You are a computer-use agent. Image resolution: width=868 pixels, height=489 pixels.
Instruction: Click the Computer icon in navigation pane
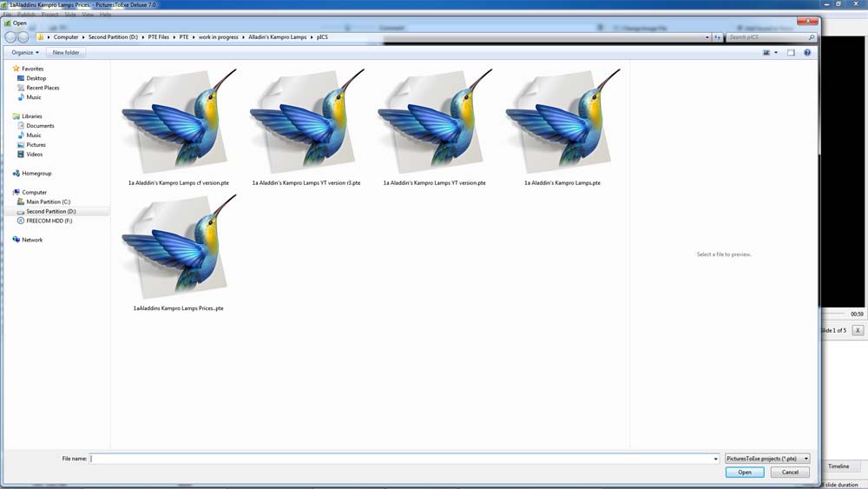pos(16,192)
